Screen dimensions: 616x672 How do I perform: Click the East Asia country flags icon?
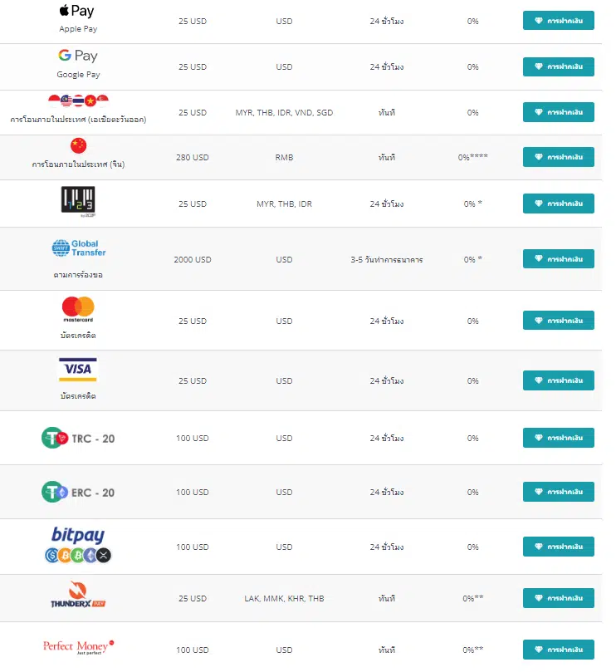78,101
